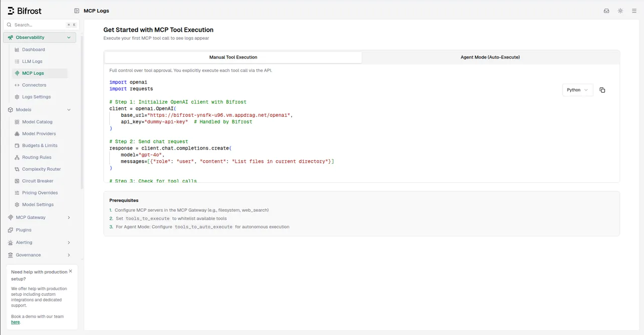This screenshot has width=644, height=335.
Task: Collapse the Models section chevron
Action: (69, 110)
